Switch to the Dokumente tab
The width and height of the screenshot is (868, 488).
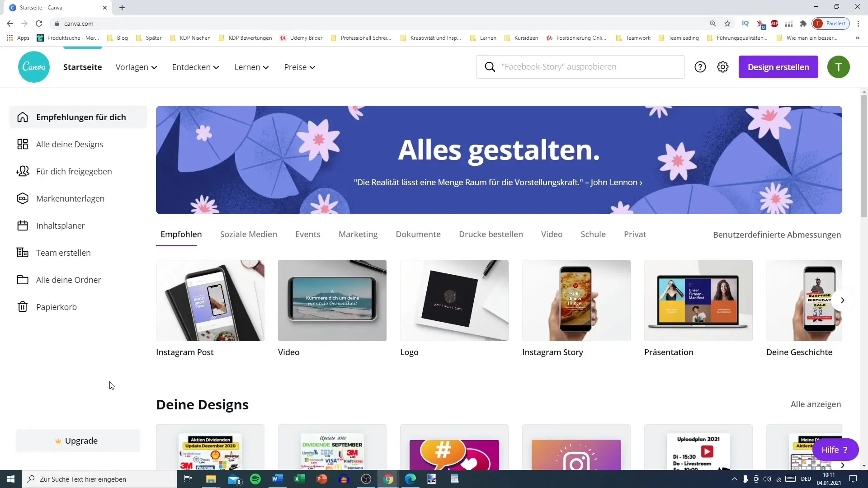[418, 235]
